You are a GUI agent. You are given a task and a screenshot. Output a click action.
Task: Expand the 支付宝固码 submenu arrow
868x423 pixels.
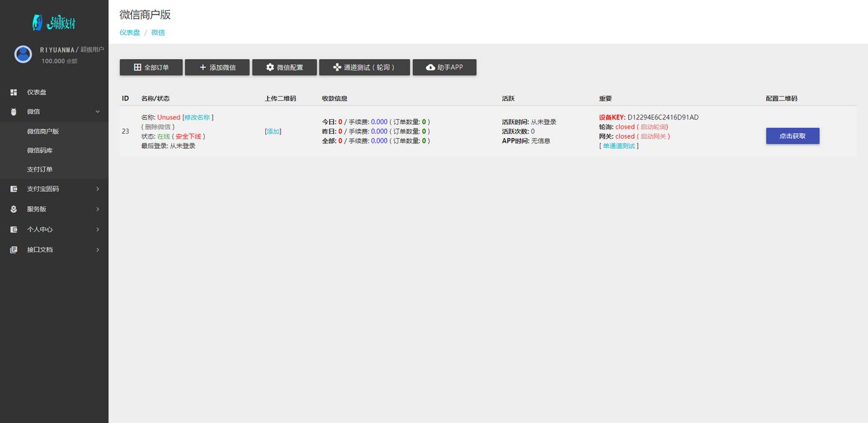[98, 189]
